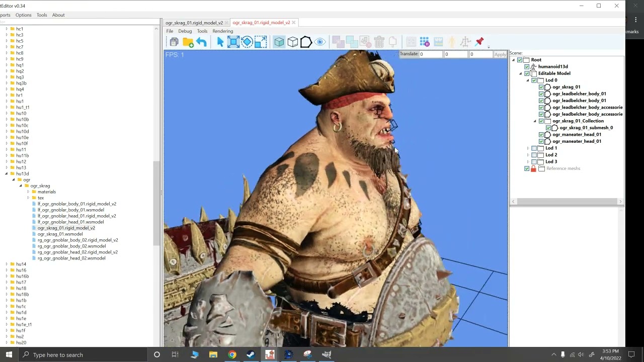
Task: Open the toolbar overflow arrow
Action: tap(489, 47)
